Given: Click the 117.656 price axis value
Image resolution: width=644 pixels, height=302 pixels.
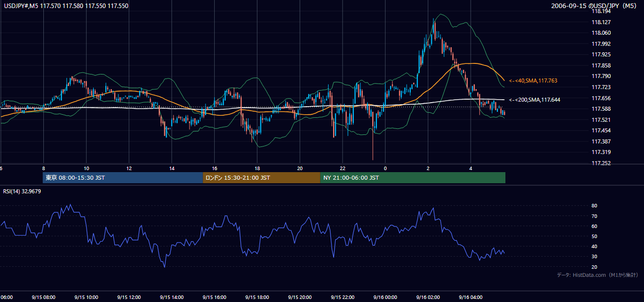Looking at the screenshot, I should click(601, 98).
